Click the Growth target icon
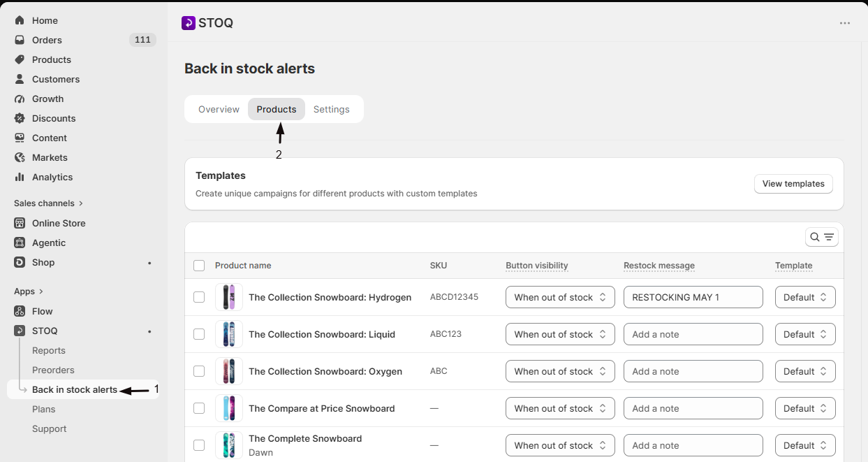This screenshot has width=868, height=462. click(20, 99)
